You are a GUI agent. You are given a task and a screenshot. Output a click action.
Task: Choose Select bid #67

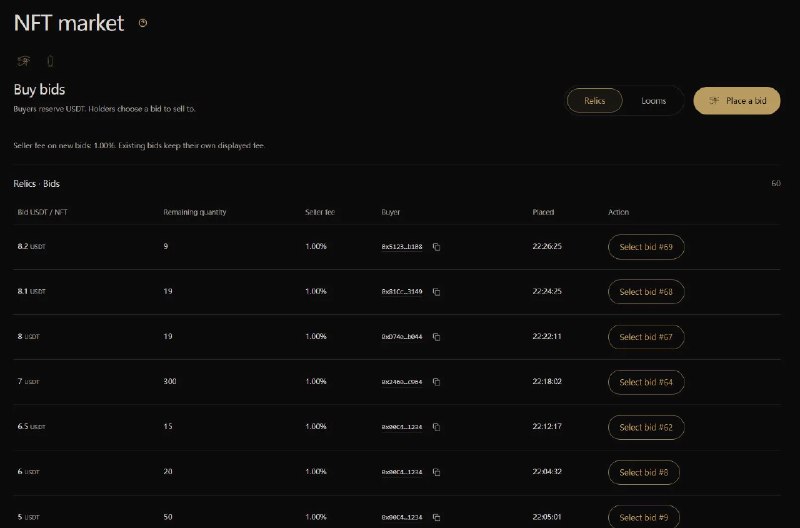(646, 337)
